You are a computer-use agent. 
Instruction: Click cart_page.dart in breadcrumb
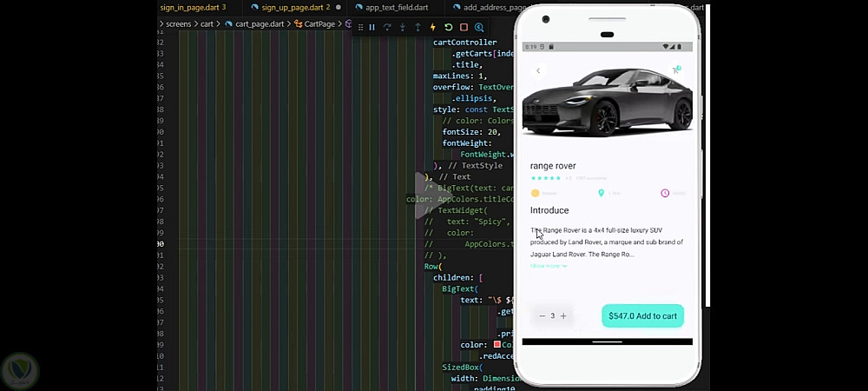[254, 23]
